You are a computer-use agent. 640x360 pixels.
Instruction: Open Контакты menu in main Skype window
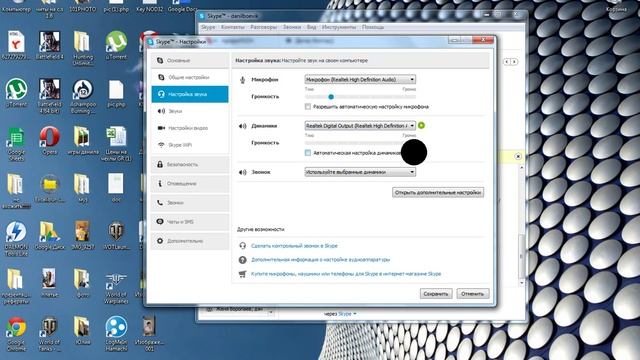pos(233,27)
